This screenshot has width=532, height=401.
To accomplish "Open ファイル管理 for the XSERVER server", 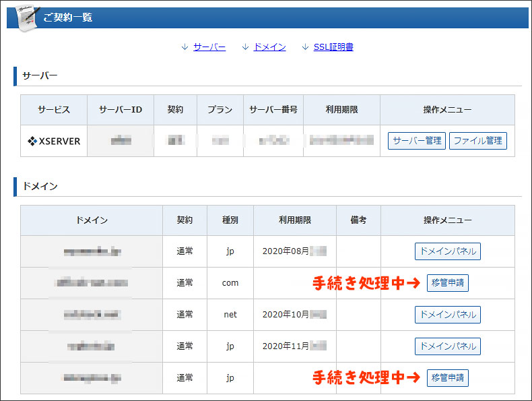I will (477, 141).
